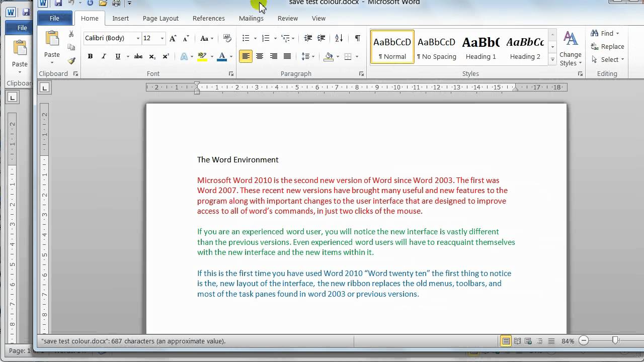The image size is (644, 362).
Task: Toggle Show/Hide paragraph marks
Action: (357, 38)
